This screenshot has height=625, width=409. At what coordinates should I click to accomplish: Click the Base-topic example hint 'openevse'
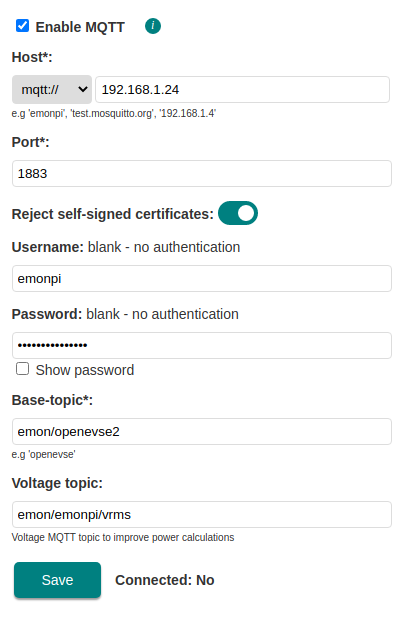coord(43,454)
